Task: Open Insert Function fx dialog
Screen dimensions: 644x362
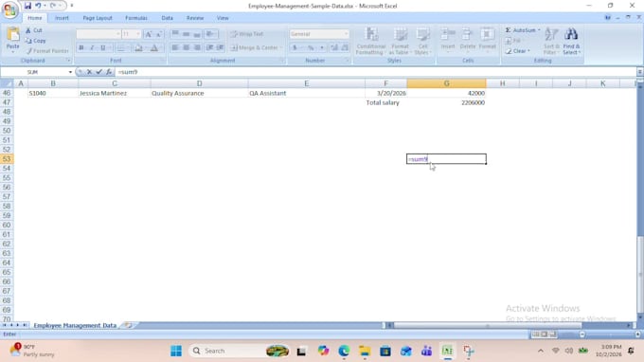Action: [109, 72]
